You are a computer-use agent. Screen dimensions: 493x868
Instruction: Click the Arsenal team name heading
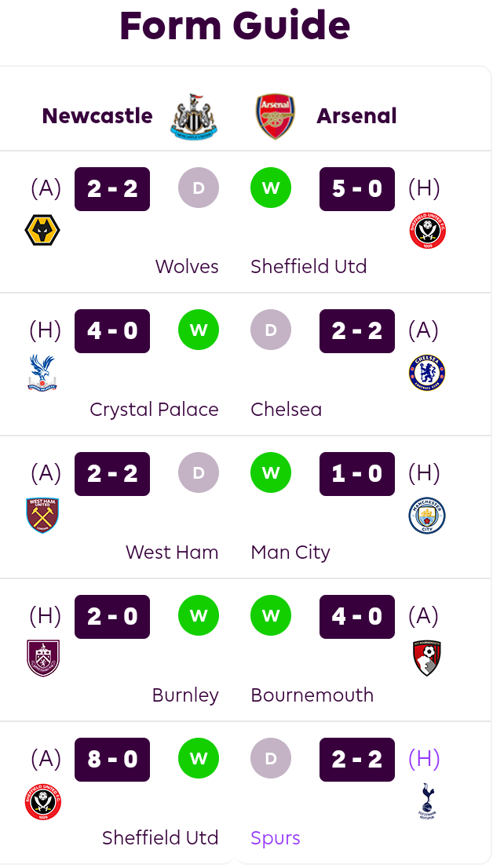[x=356, y=116]
